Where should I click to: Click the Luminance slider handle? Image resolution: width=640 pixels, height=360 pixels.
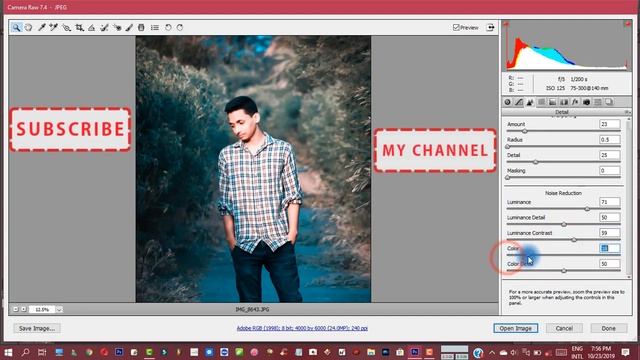[x=587, y=209]
